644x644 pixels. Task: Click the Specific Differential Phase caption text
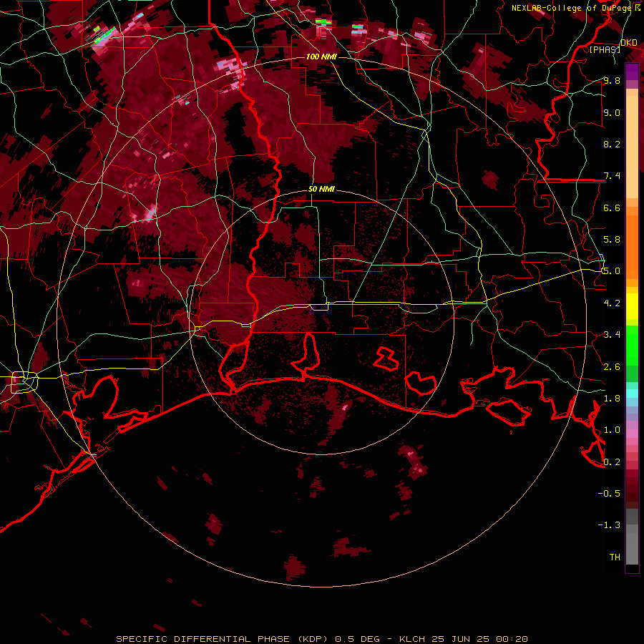321,639
